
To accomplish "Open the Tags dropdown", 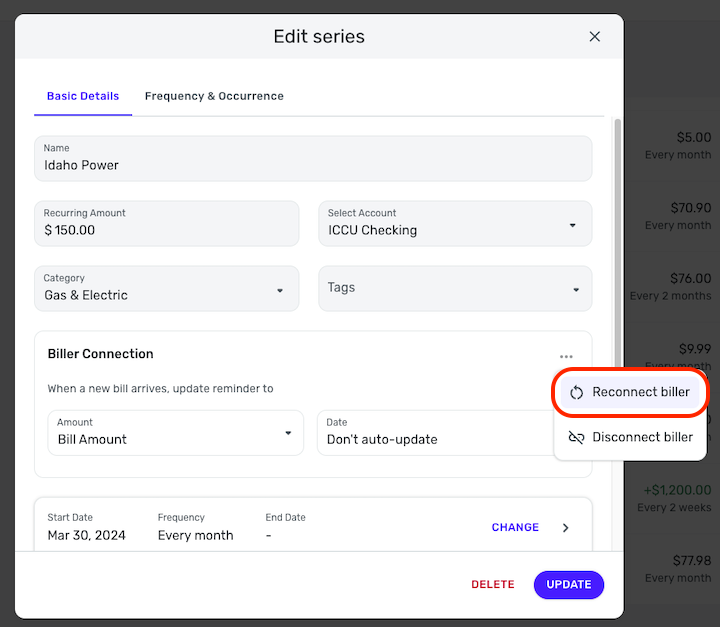I will pyautogui.click(x=455, y=288).
